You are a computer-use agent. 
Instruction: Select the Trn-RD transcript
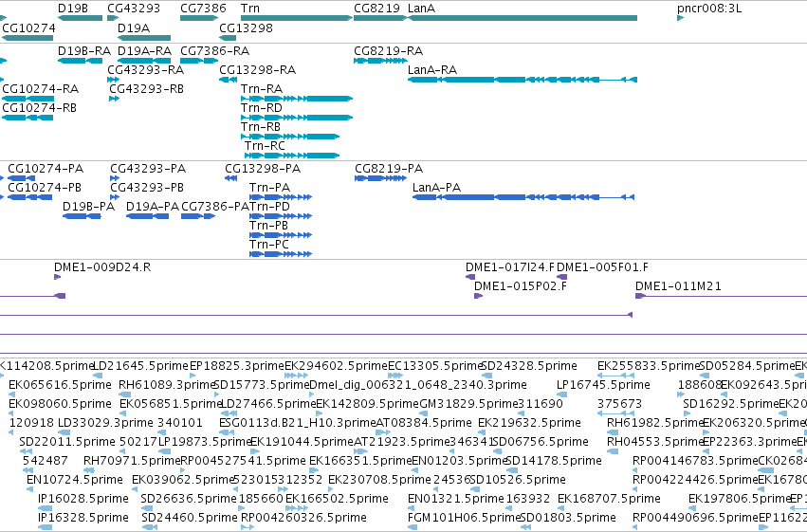point(297,118)
